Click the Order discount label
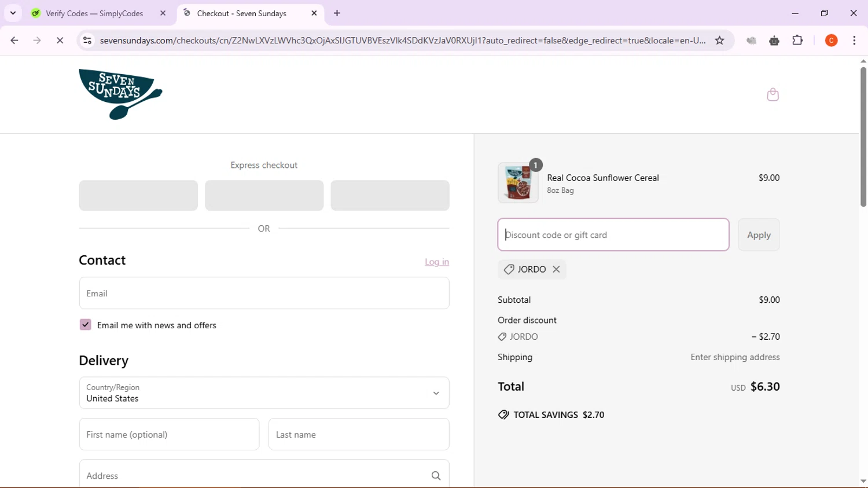This screenshot has width=868, height=488. [x=527, y=320]
